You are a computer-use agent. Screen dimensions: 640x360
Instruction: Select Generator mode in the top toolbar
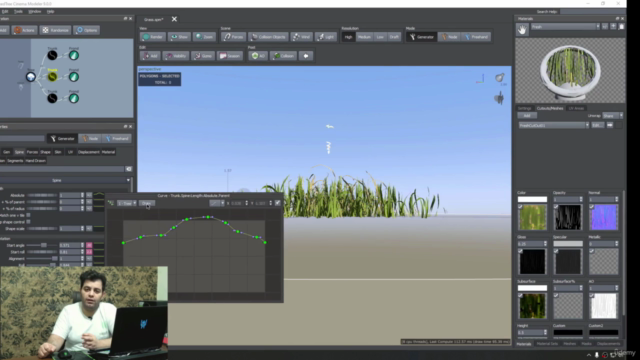pos(422,37)
